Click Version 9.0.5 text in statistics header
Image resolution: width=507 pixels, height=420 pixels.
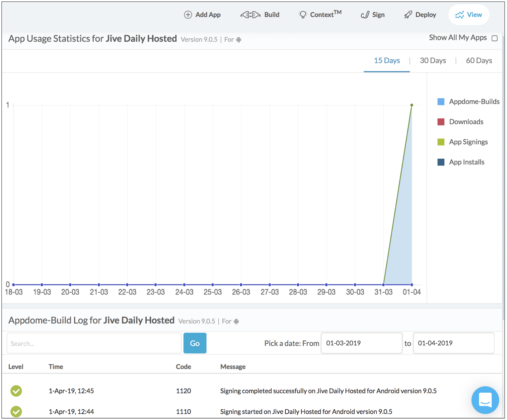[x=199, y=39]
